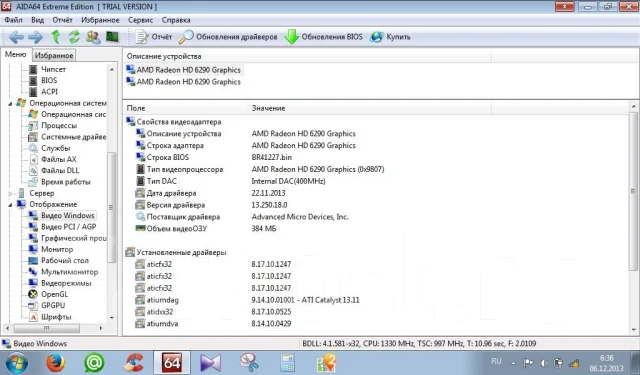Collapse the Отображение tree node
Screen dimensions: 640x375
coord(11,205)
